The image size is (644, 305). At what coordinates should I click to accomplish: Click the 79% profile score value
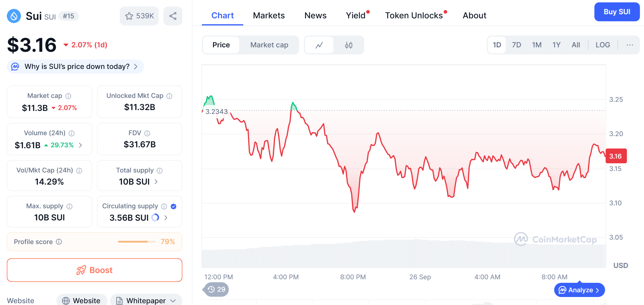(168, 242)
